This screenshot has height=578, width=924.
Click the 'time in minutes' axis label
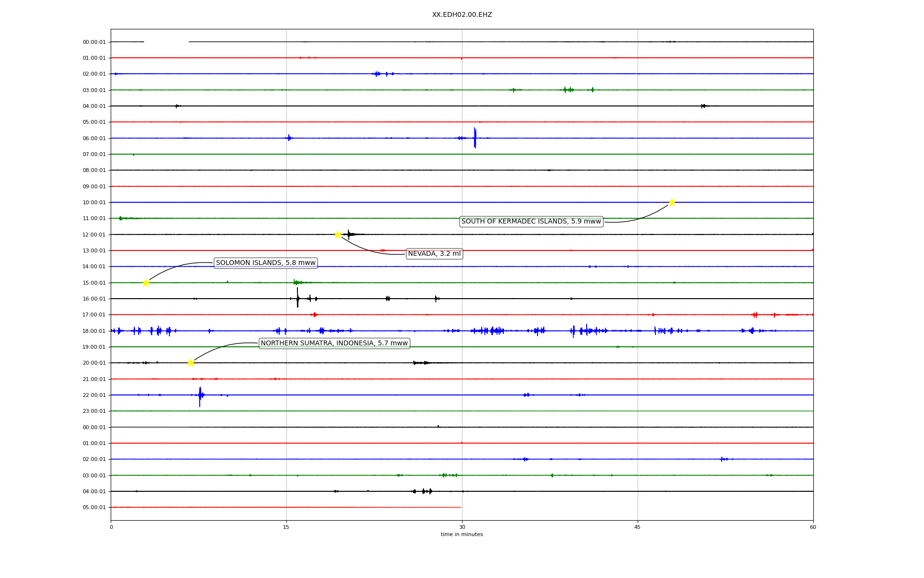[x=462, y=535]
